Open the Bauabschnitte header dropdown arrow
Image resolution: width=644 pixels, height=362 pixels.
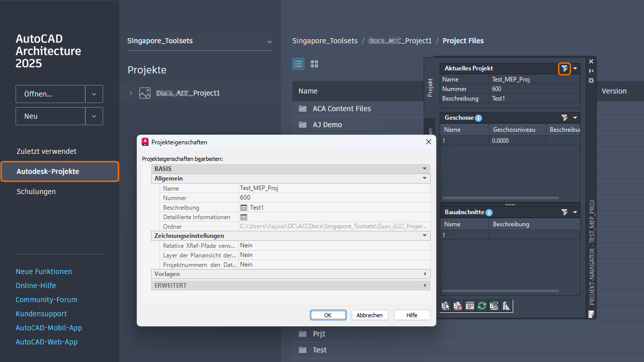(x=575, y=212)
